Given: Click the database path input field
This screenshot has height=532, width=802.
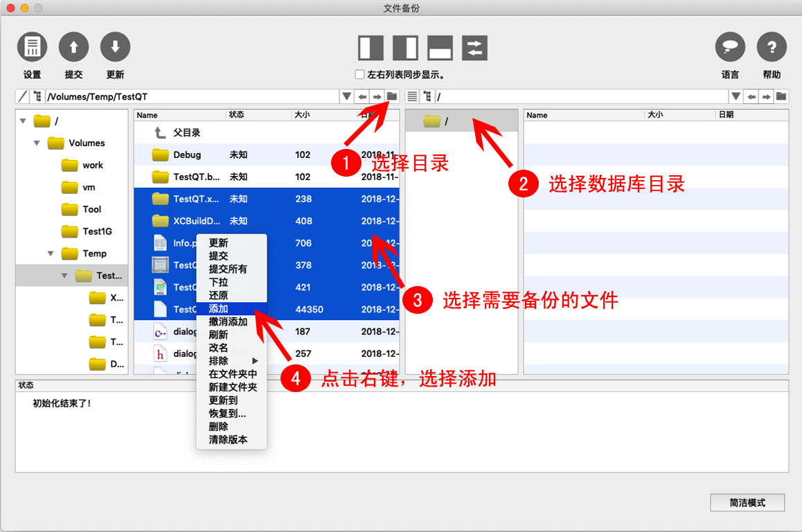Looking at the screenshot, I should pyautogui.click(x=581, y=96).
